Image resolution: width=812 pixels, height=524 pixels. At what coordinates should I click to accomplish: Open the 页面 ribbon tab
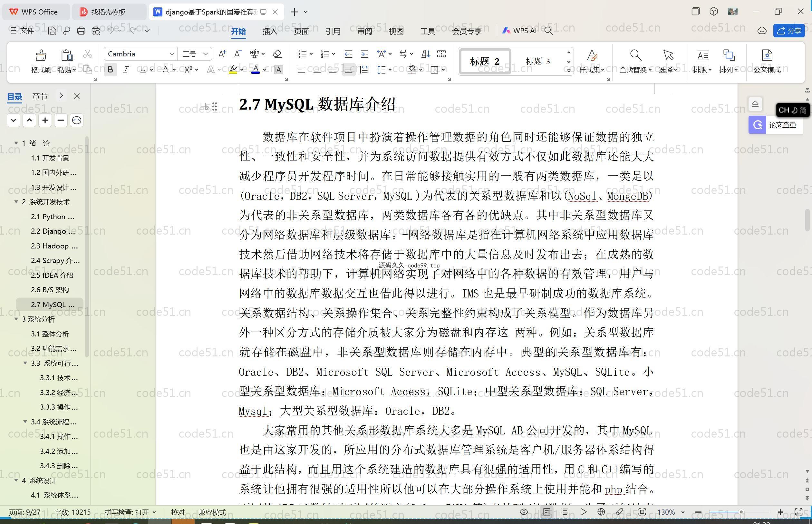301,31
